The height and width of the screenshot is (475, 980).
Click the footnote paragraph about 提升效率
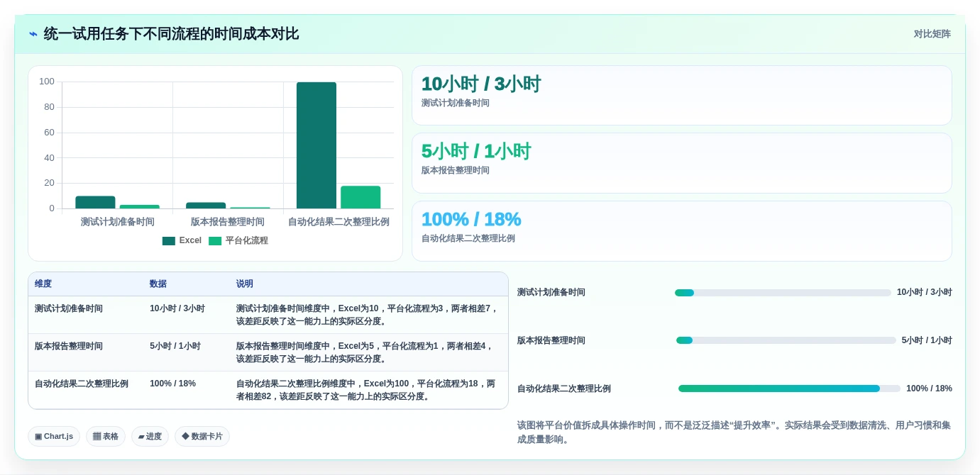734,432
